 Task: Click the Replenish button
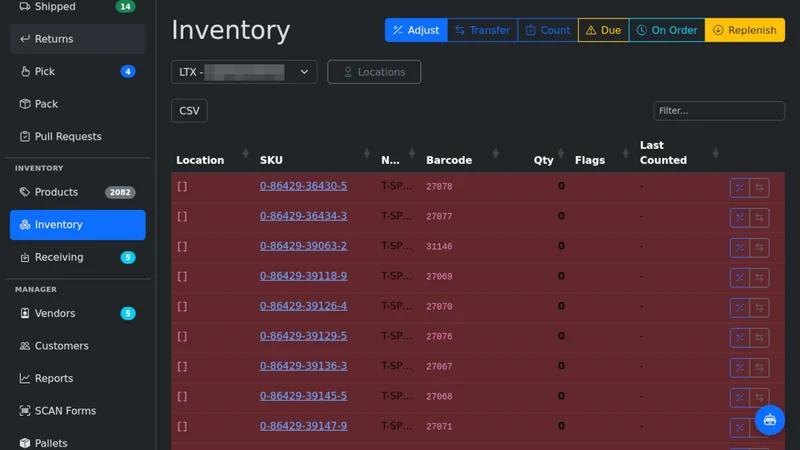tap(745, 30)
